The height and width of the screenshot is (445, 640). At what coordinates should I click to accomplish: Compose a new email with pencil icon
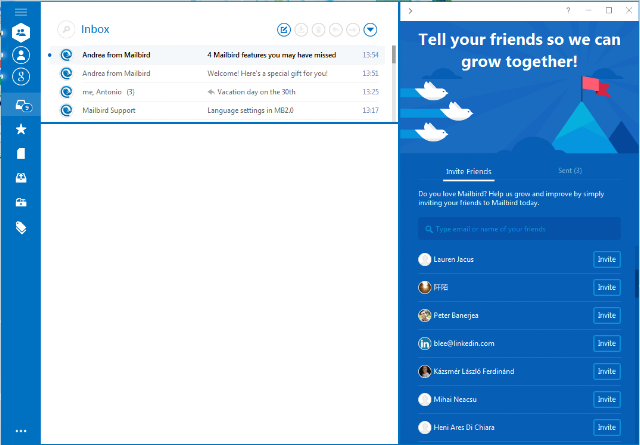click(284, 29)
